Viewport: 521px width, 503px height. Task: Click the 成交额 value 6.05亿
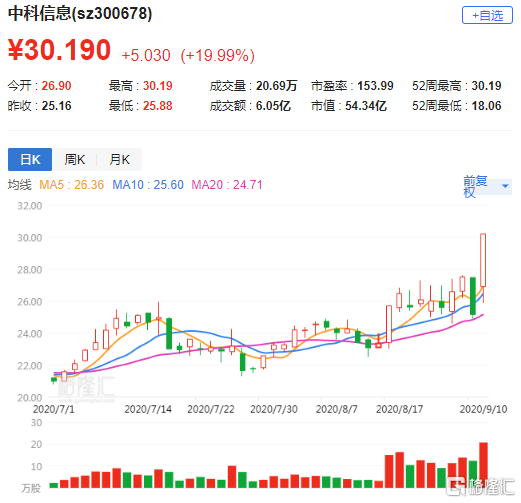273,106
